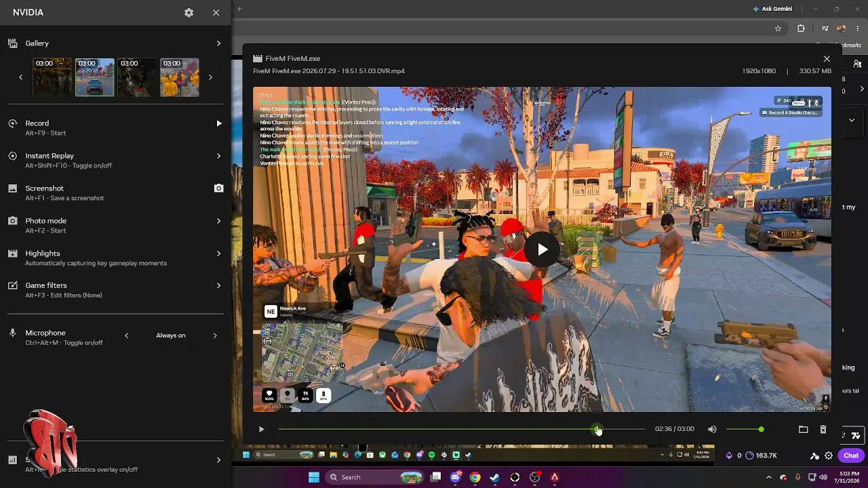868x488 pixels.
Task: Open stream settings gear beside Chat
Action: pyautogui.click(x=829, y=455)
